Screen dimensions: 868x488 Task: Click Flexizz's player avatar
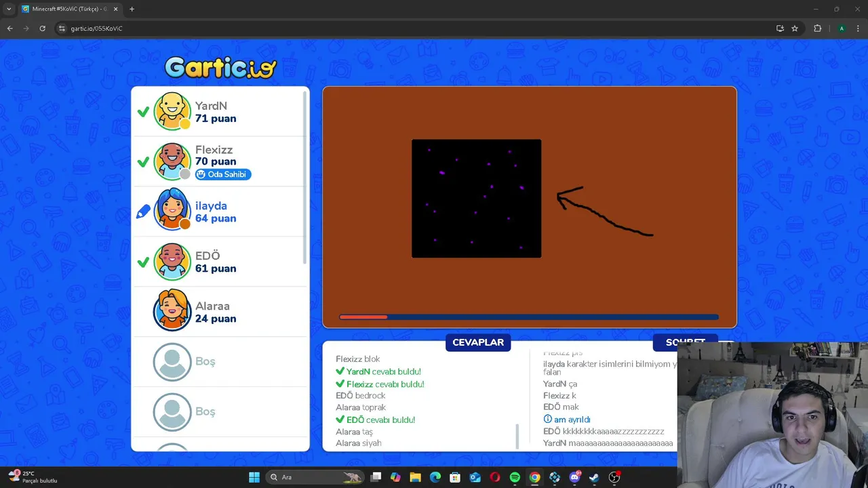pos(172,161)
